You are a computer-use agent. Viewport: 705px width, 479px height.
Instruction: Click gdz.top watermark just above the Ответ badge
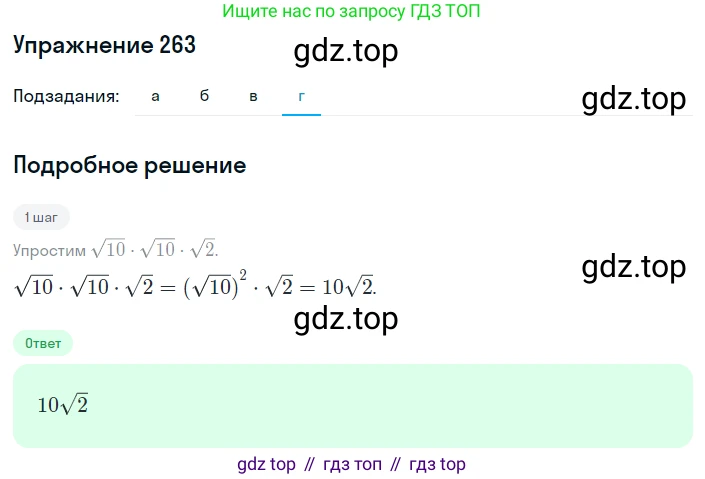coord(346,318)
